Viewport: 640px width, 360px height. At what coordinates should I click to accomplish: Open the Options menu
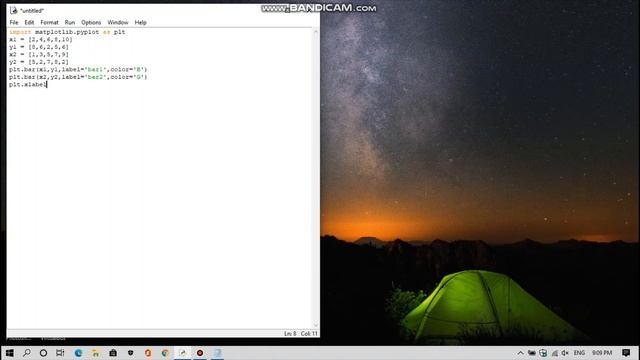tap(91, 22)
